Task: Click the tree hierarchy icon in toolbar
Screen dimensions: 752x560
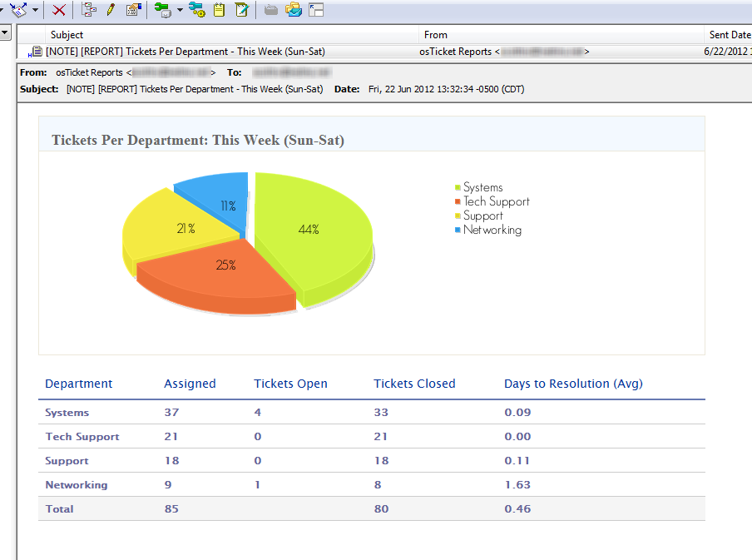Action: pyautogui.click(x=89, y=10)
